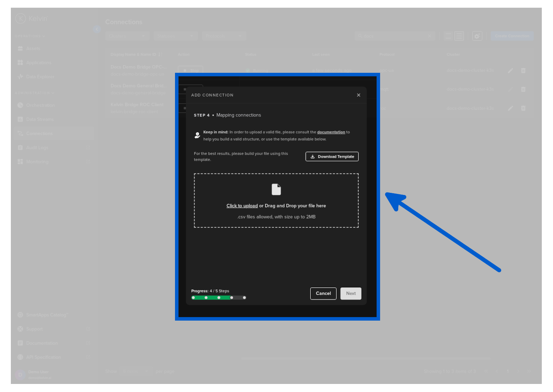Edit the Docs Demo Bridge OPC connection
This screenshot has height=392, width=553.
point(510,71)
